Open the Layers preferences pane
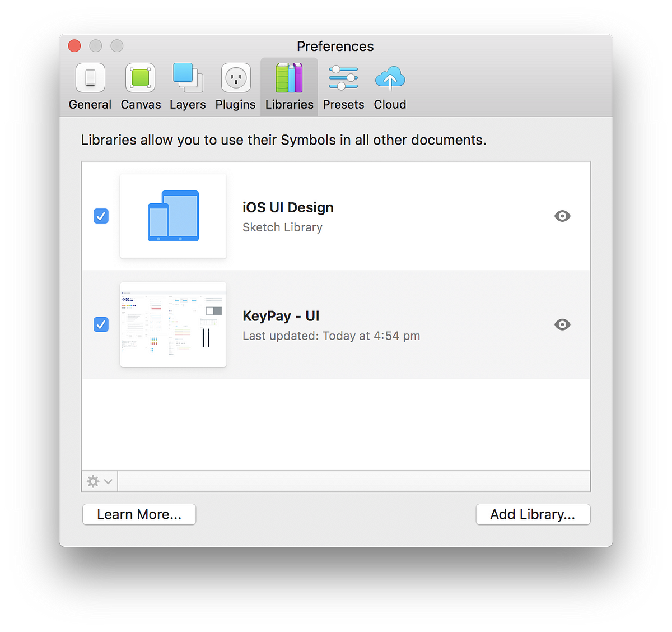 (188, 87)
